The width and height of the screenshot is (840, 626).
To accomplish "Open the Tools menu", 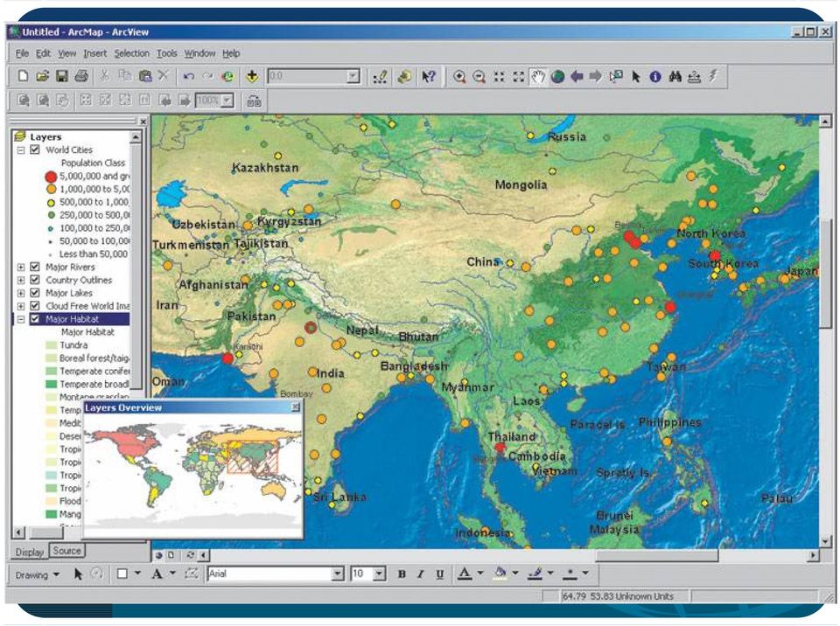I will pyautogui.click(x=166, y=53).
